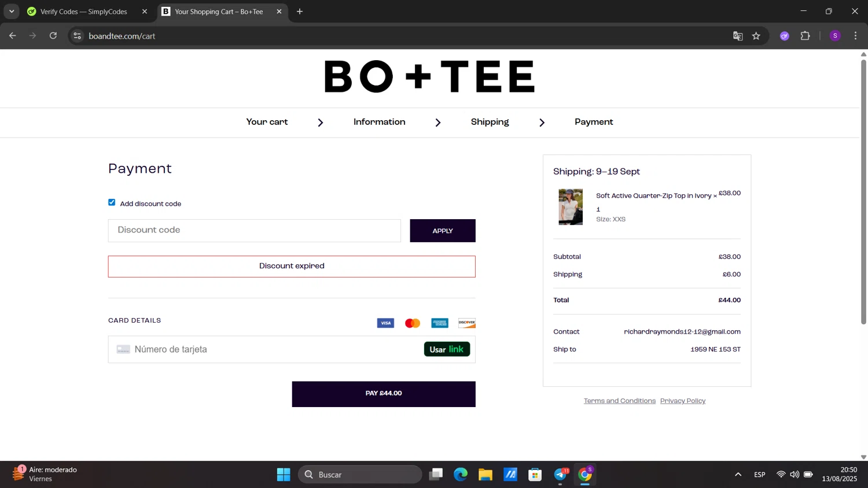Viewport: 868px width, 488px height.
Task: Click the Mastercard icon
Action: click(413, 323)
